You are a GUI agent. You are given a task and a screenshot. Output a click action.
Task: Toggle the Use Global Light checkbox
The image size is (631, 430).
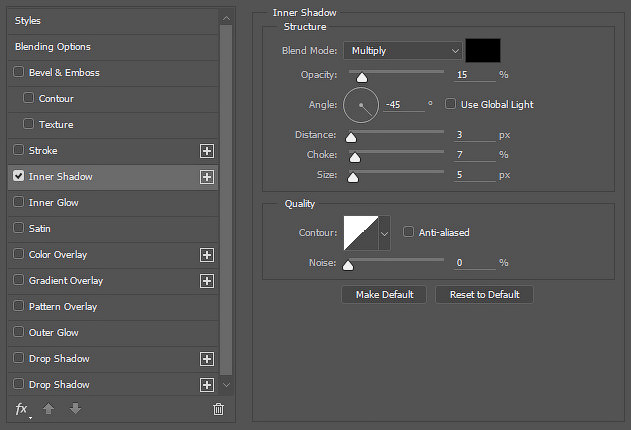450,104
